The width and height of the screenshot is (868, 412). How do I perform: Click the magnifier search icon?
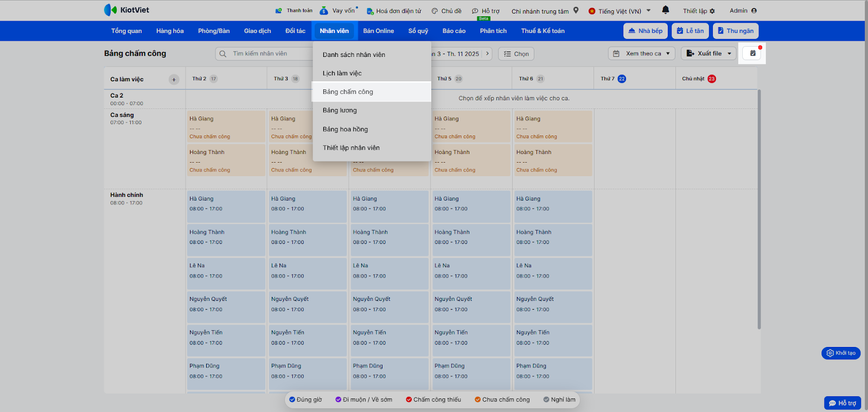tap(223, 54)
